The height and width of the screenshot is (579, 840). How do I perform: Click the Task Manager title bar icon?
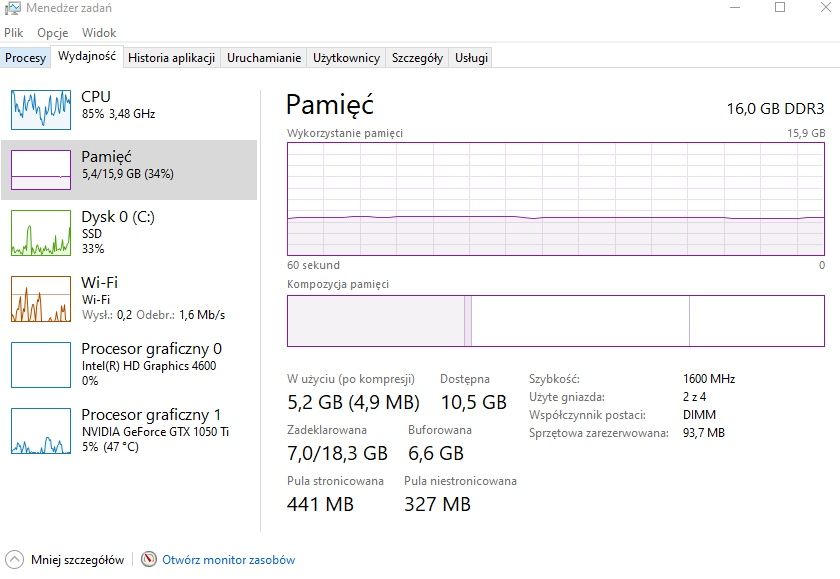(12, 9)
